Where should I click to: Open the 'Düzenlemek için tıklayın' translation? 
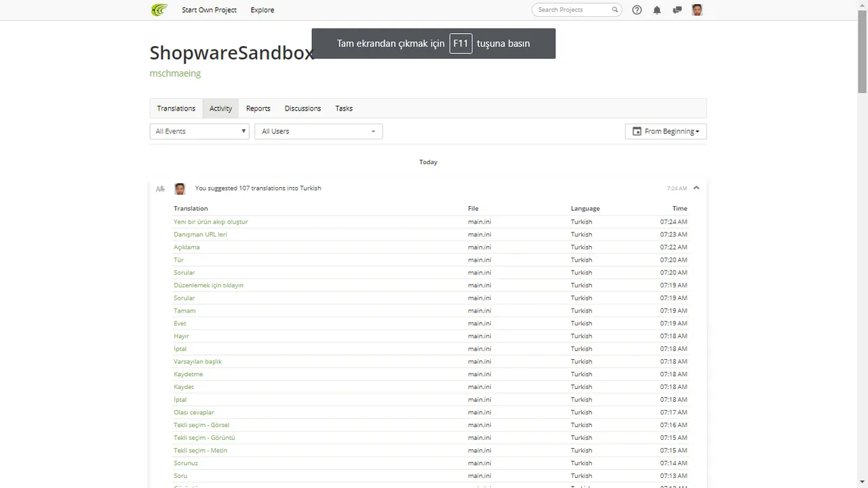[208, 285]
